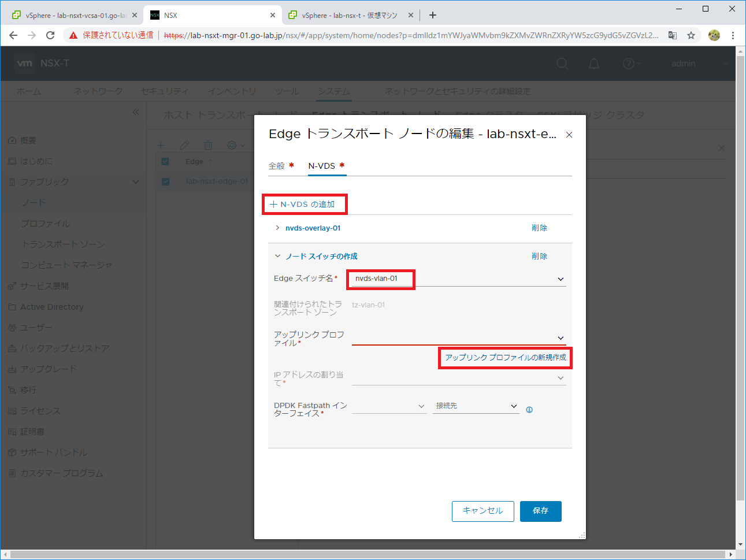Close the Edge transport node edit dialog
This screenshot has height=560, width=746.
[x=569, y=135]
